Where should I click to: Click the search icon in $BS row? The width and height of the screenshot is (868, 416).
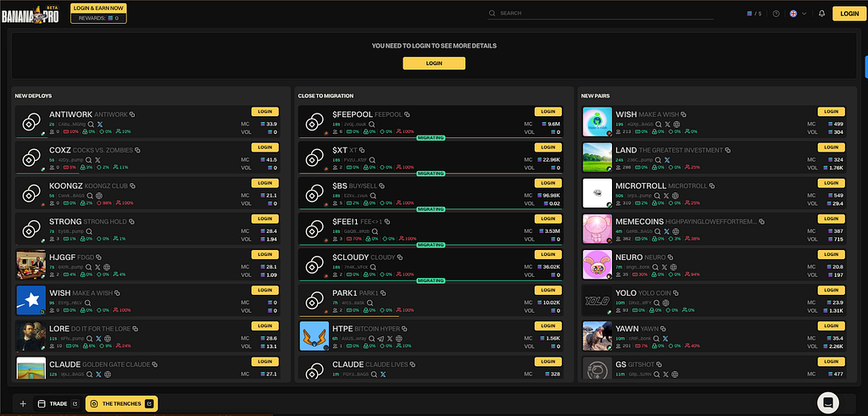tap(373, 195)
